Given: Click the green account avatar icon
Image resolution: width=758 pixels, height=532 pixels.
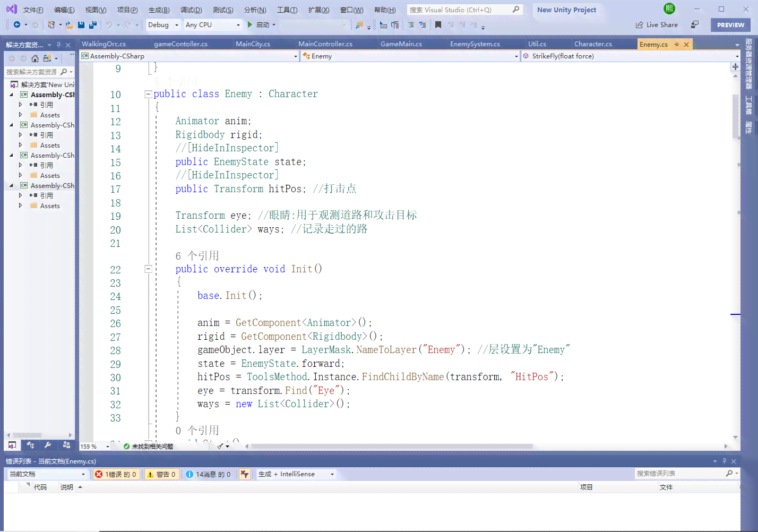Looking at the screenshot, I should point(669,8).
